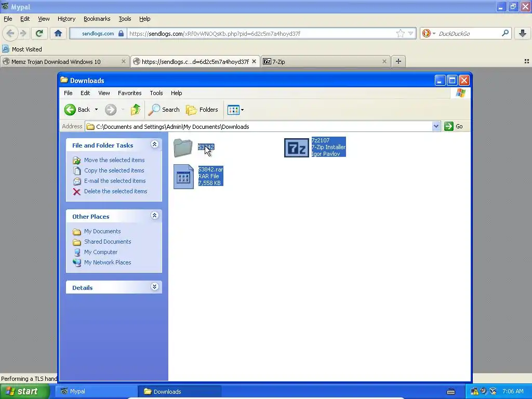Click the keyboard icon on taskbar

tap(451, 392)
